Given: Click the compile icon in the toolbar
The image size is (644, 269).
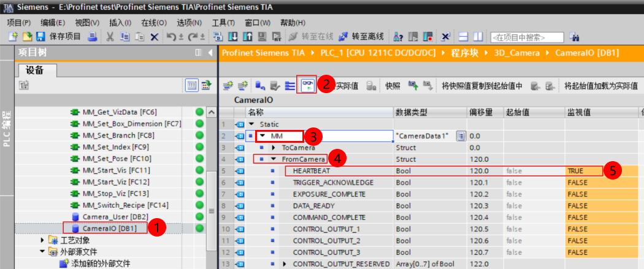Looking at the screenshot, I should (x=218, y=37).
